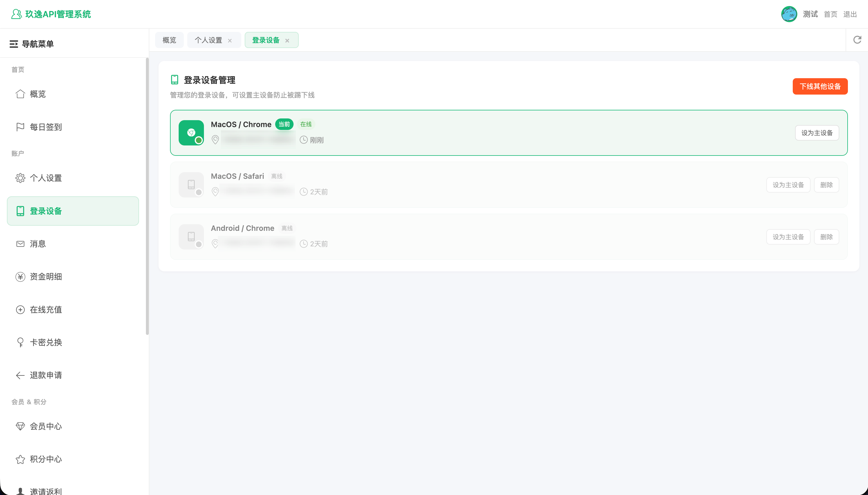
Task: Click the star icon beside 积分中心
Action: (x=20, y=459)
